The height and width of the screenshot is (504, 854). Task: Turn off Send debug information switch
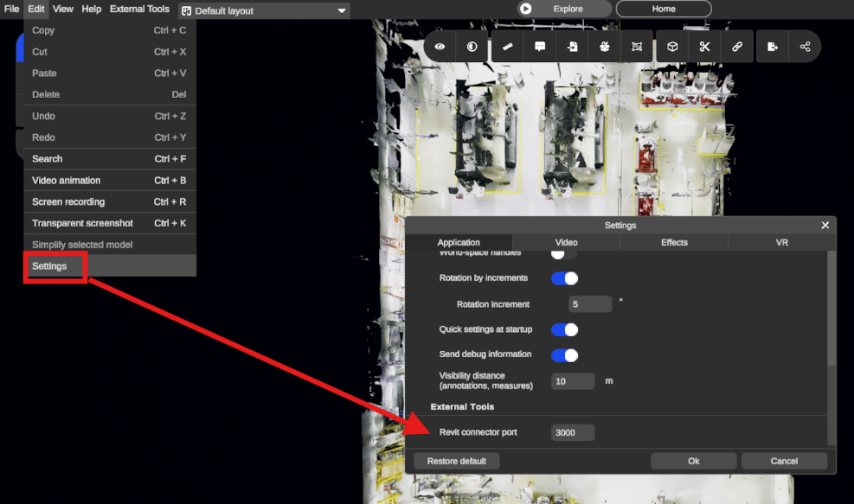point(564,354)
